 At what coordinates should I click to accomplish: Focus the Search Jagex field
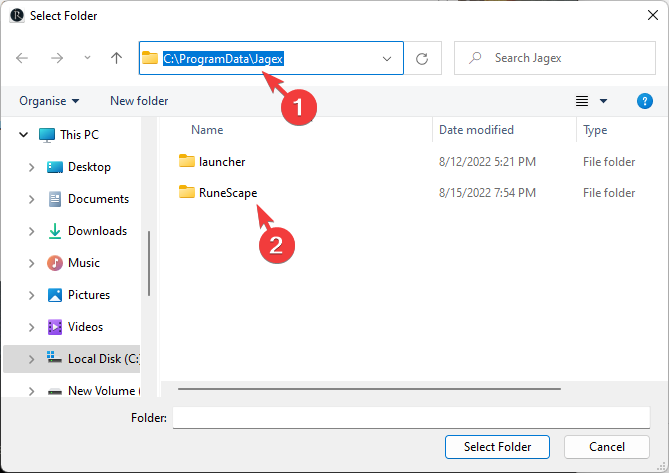pyautogui.click(x=555, y=58)
